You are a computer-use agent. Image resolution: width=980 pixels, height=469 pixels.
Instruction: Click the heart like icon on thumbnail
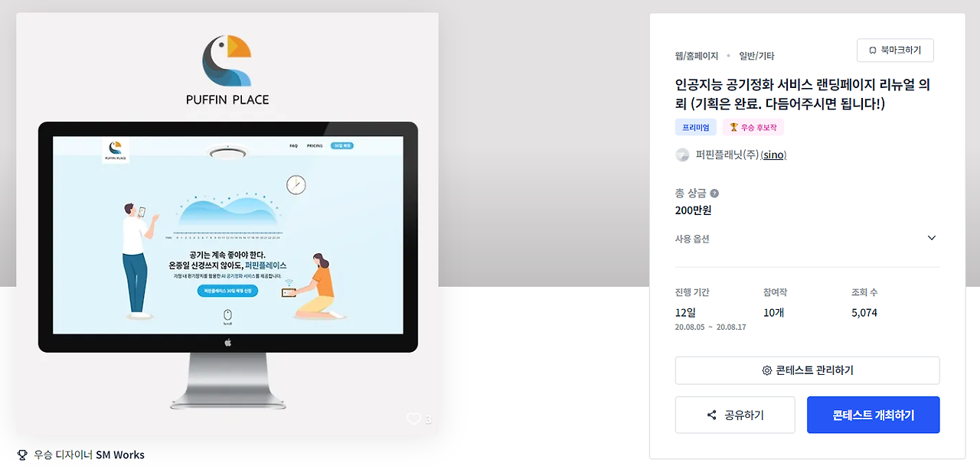coord(413,419)
